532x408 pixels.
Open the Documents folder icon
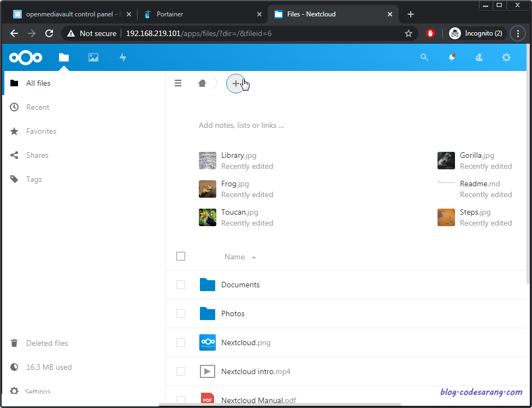(208, 285)
